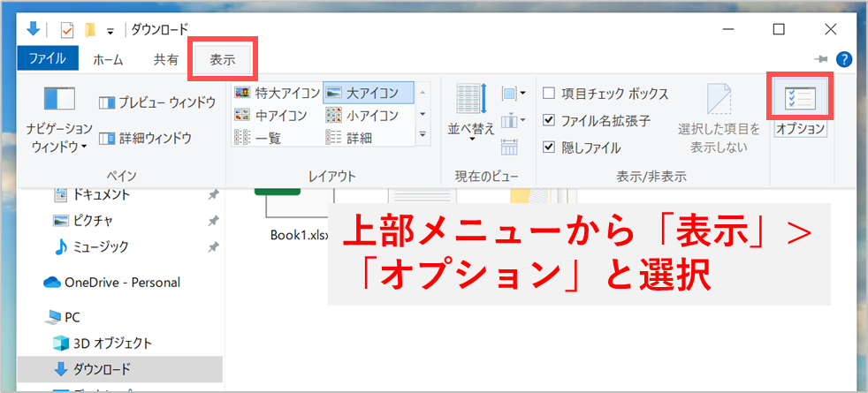Switch to the ホーム ribbon tab
Image resolution: width=868 pixels, height=393 pixels.
(109, 60)
